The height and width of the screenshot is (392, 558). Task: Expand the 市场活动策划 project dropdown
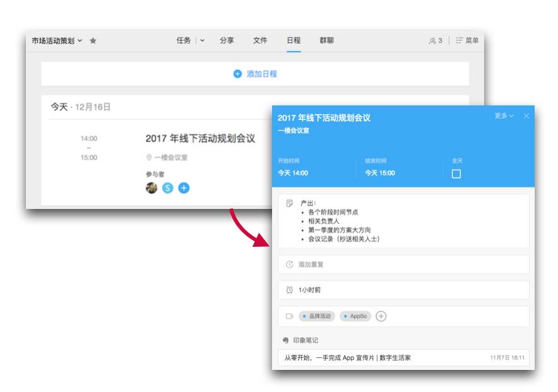(x=80, y=40)
